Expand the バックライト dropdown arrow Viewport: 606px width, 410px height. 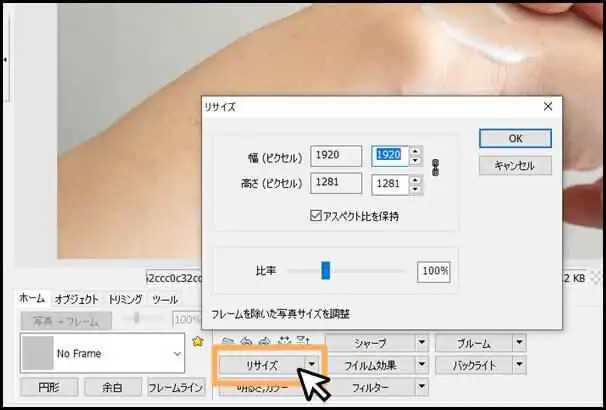click(x=519, y=365)
